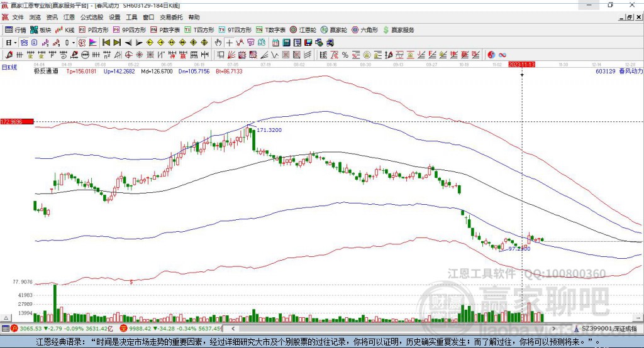Open the T四方形 tool
This screenshot has width=644, height=348.
tap(199, 30)
